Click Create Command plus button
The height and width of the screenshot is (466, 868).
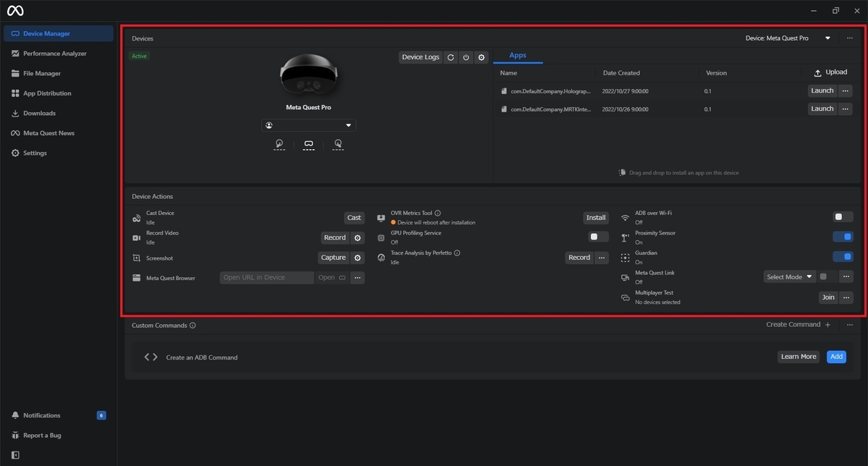[x=799, y=325]
